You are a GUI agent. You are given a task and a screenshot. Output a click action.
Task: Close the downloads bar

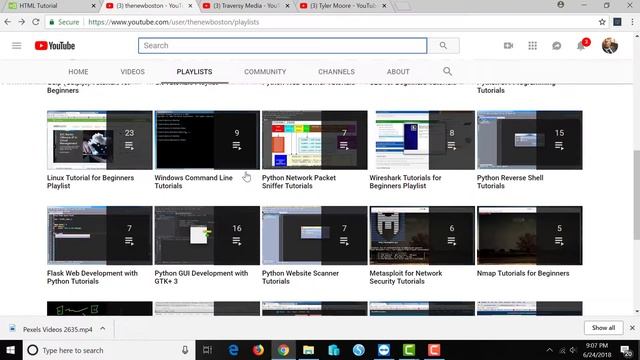632,328
